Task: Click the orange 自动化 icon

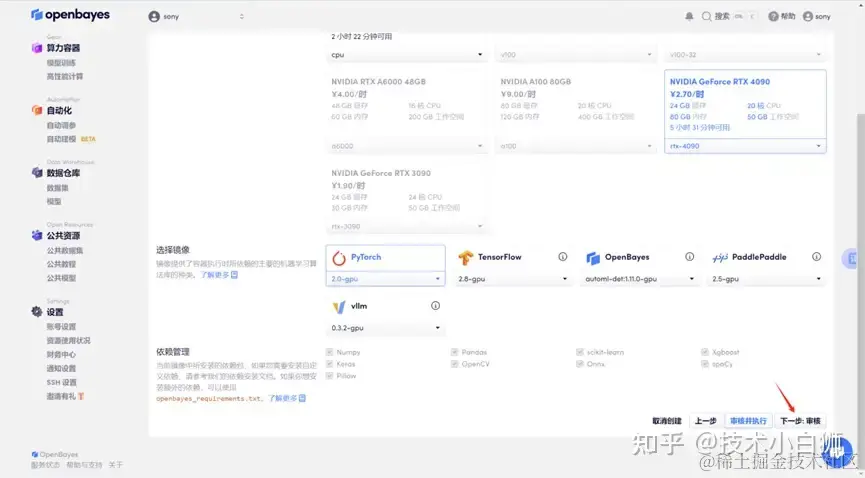Action: pos(37,110)
